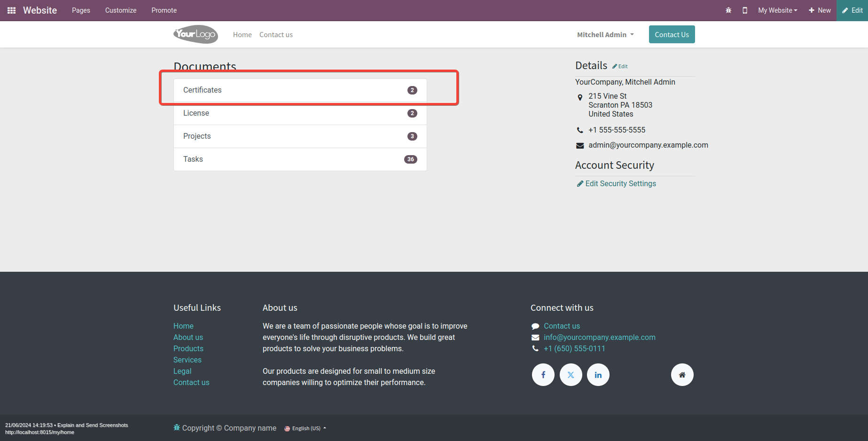Click Edit Security Settings link
The height and width of the screenshot is (441, 868).
620,184
